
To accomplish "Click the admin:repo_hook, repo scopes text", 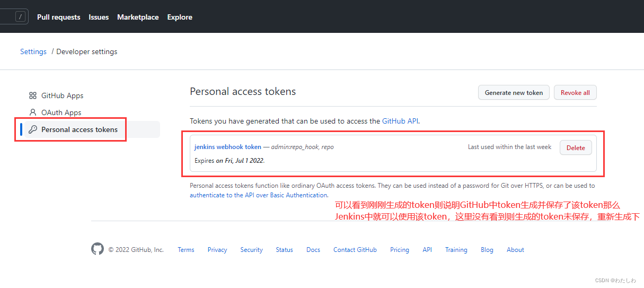I will click(x=302, y=147).
